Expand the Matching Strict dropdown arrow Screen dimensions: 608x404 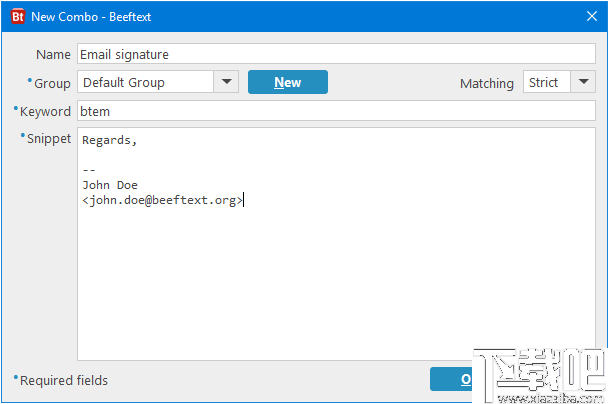click(x=583, y=82)
